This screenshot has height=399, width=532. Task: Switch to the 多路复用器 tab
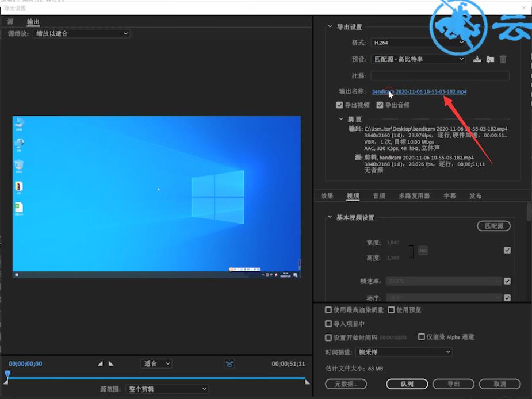coord(414,196)
